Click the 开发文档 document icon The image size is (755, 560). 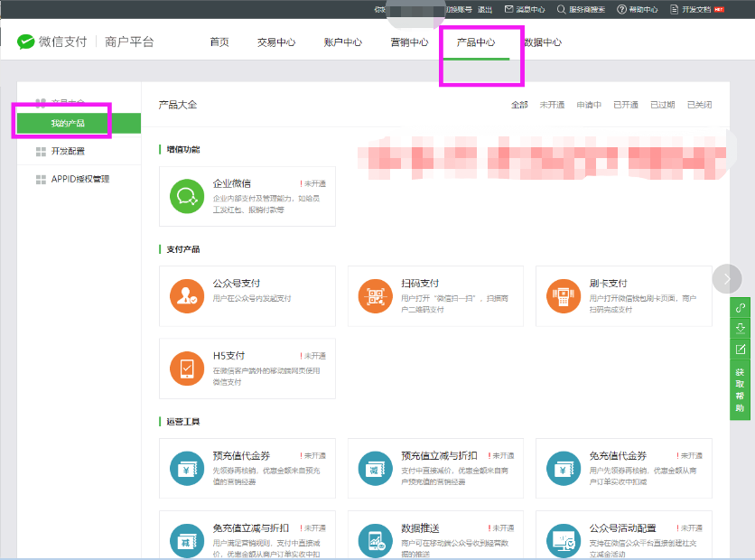tap(674, 9)
